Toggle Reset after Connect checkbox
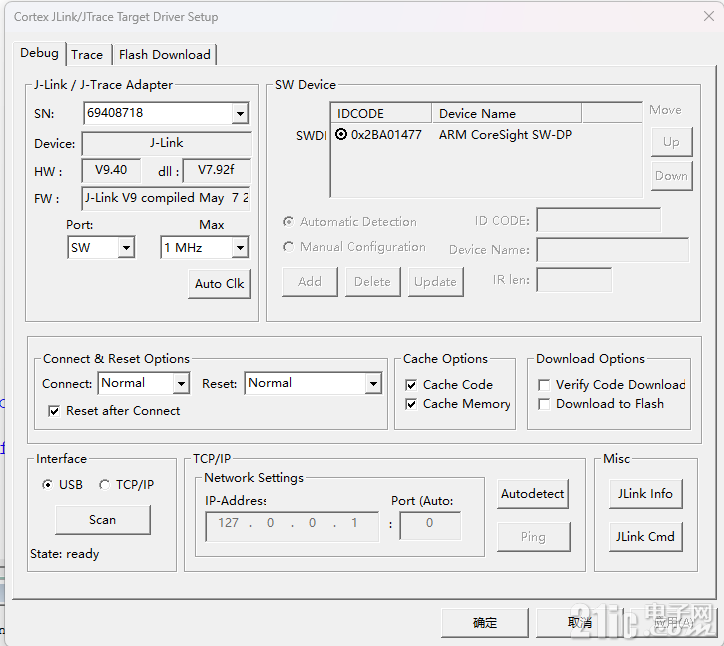 coord(54,411)
